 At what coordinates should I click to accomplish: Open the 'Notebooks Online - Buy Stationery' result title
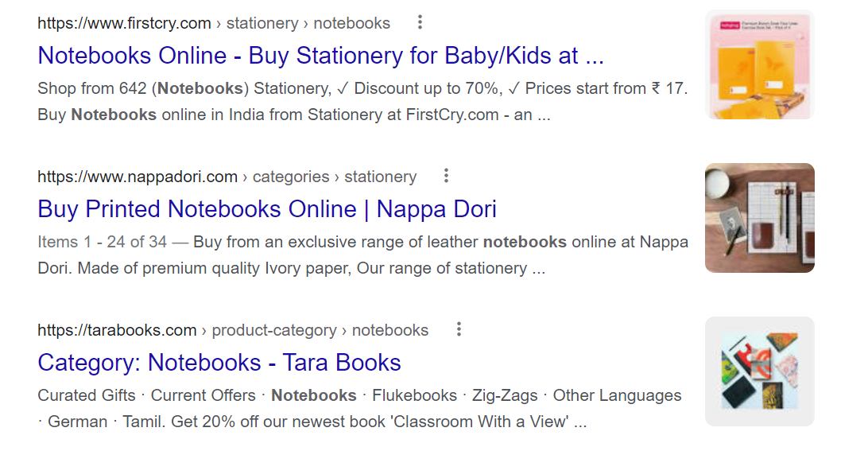[320, 56]
